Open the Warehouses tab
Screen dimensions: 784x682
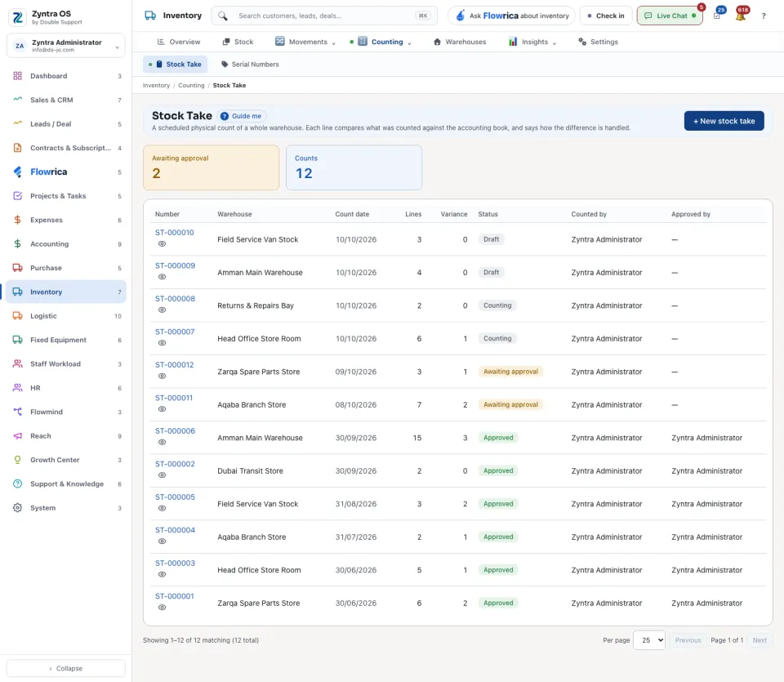click(x=460, y=42)
